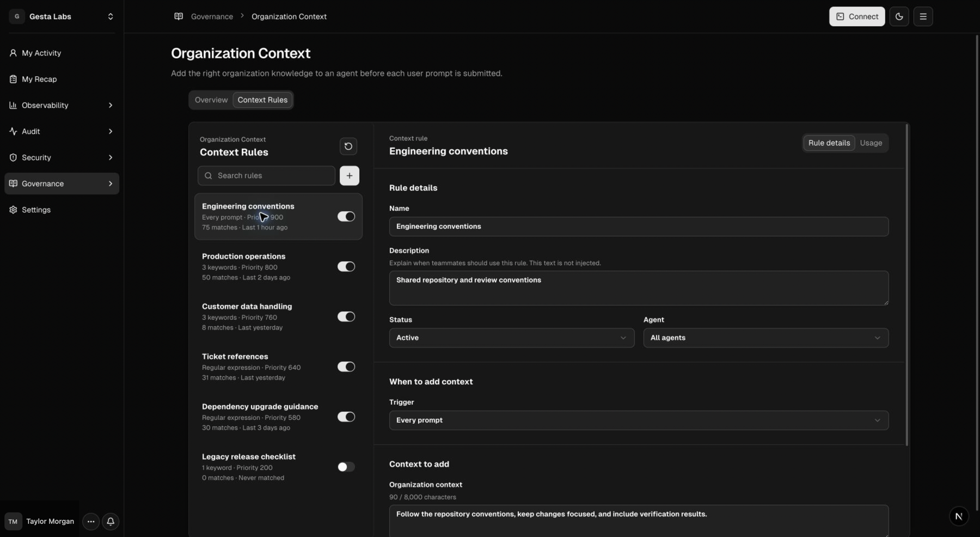Expand the Audit section chevron

click(111, 131)
